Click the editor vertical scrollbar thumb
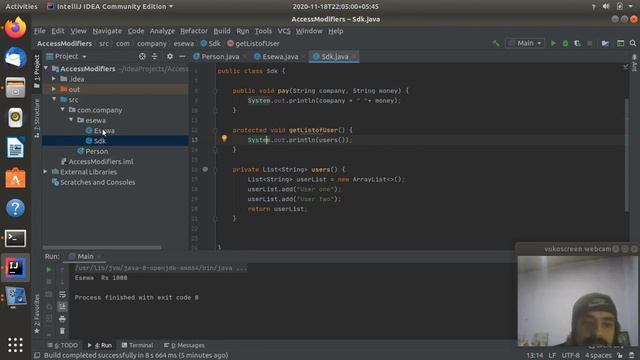 [x=627, y=155]
